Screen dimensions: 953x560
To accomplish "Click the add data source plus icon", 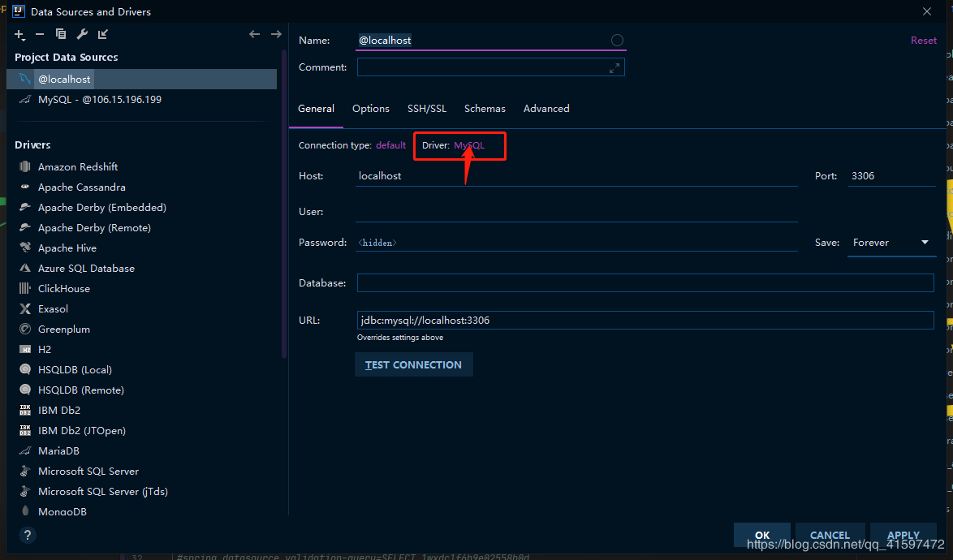I will tap(19, 34).
